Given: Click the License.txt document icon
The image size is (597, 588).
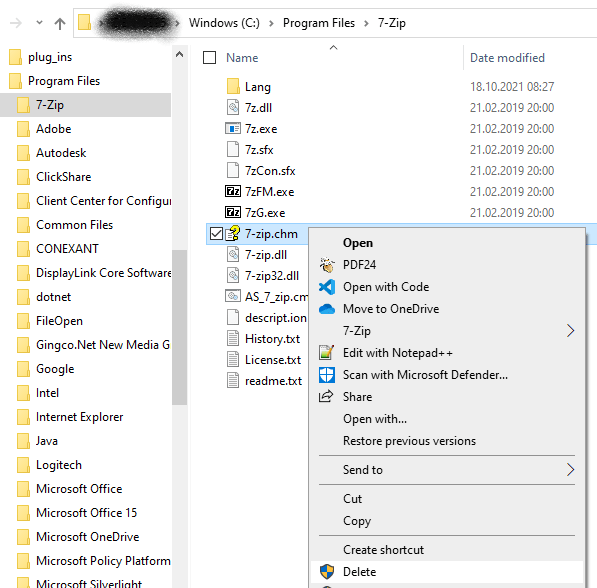Looking at the screenshot, I should click(233, 359).
